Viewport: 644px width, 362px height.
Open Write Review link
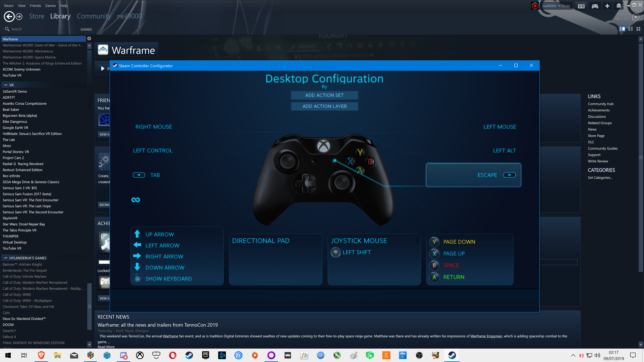tap(598, 161)
